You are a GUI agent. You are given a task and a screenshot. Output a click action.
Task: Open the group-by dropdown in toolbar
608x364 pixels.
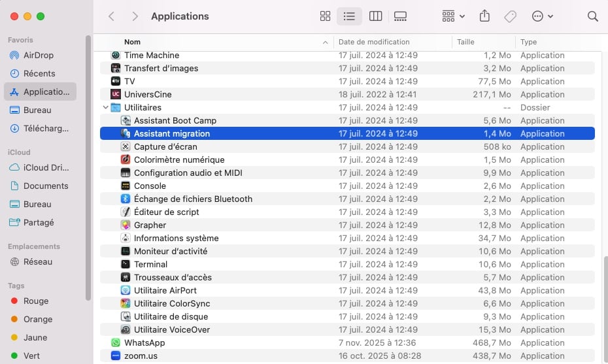tap(453, 16)
